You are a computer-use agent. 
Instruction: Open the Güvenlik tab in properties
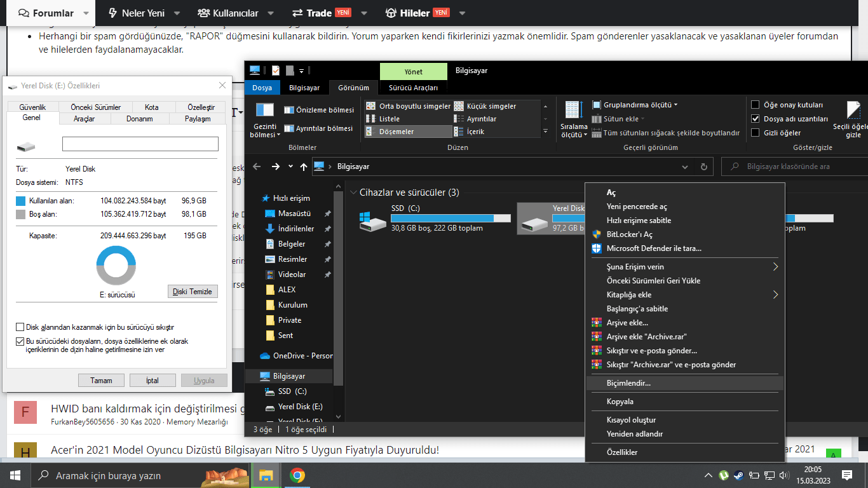tap(32, 107)
